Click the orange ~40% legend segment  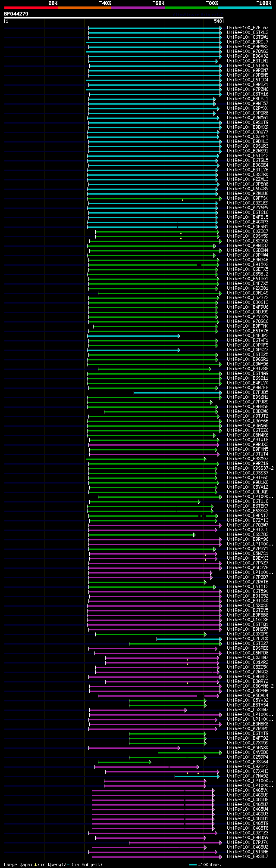tap(85, 8)
